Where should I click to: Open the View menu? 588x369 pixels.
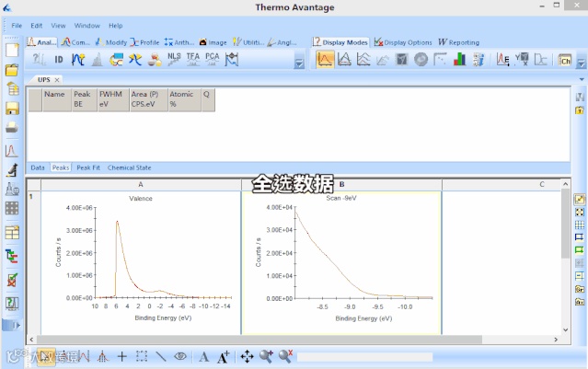click(x=58, y=26)
